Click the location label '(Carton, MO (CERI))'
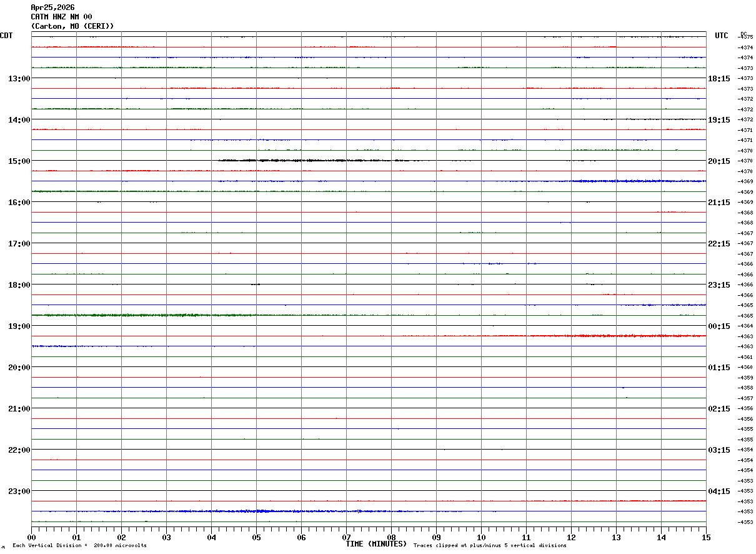This screenshot has width=756, height=554. (x=72, y=26)
